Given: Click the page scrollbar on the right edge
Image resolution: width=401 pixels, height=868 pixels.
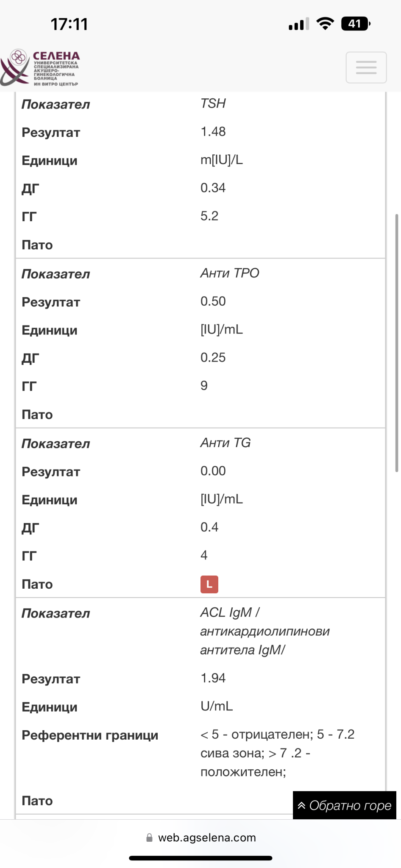Looking at the screenshot, I should [x=397, y=342].
